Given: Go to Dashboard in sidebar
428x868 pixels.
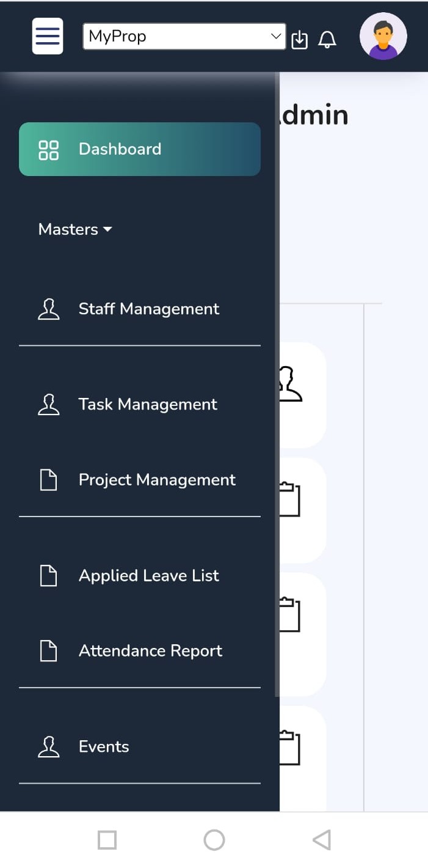Looking at the screenshot, I should [x=139, y=149].
